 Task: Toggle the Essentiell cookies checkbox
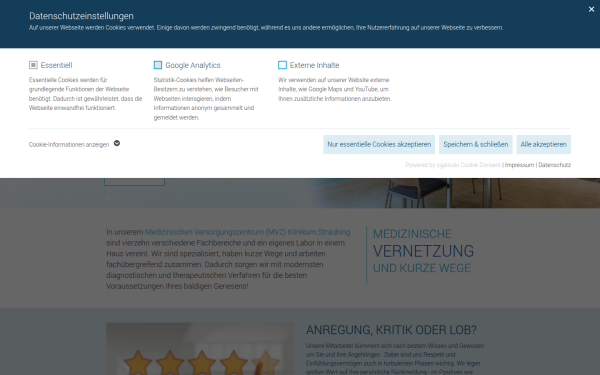click(33, 65)
